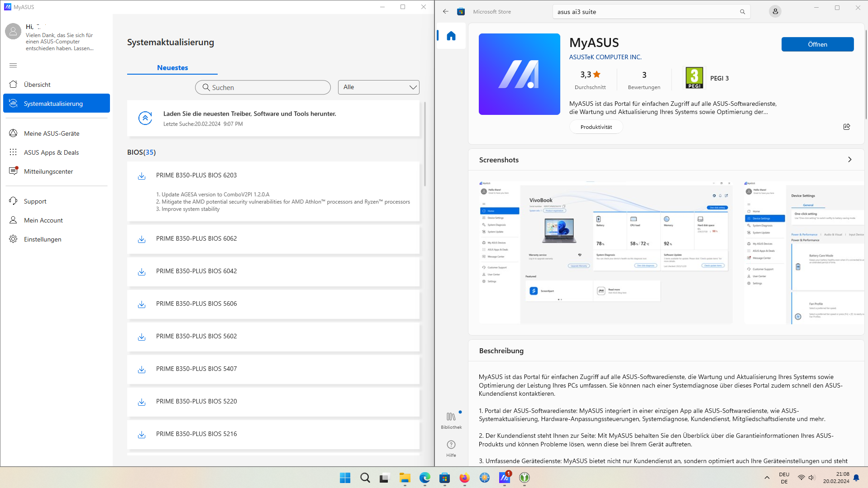The width and height of the screenshot is (868, 488).
Task: Click the 3 Bewertungen count
Action: [x=644, y=79]
